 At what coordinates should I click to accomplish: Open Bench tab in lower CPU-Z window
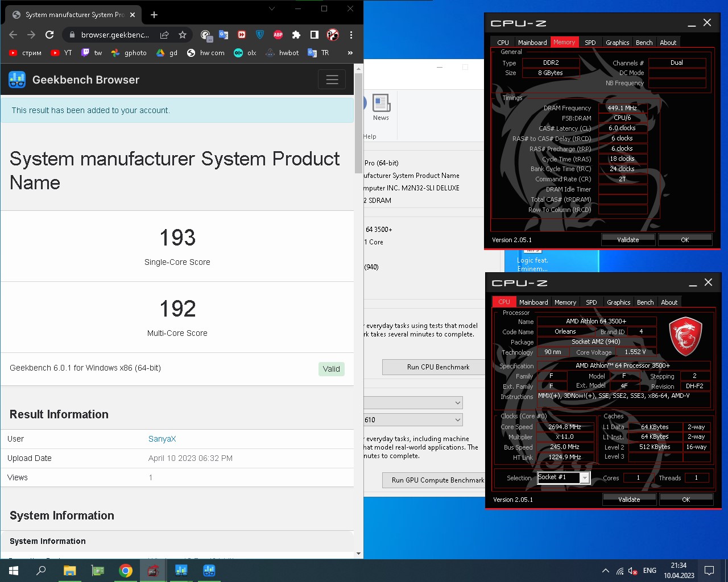[645, 302]
